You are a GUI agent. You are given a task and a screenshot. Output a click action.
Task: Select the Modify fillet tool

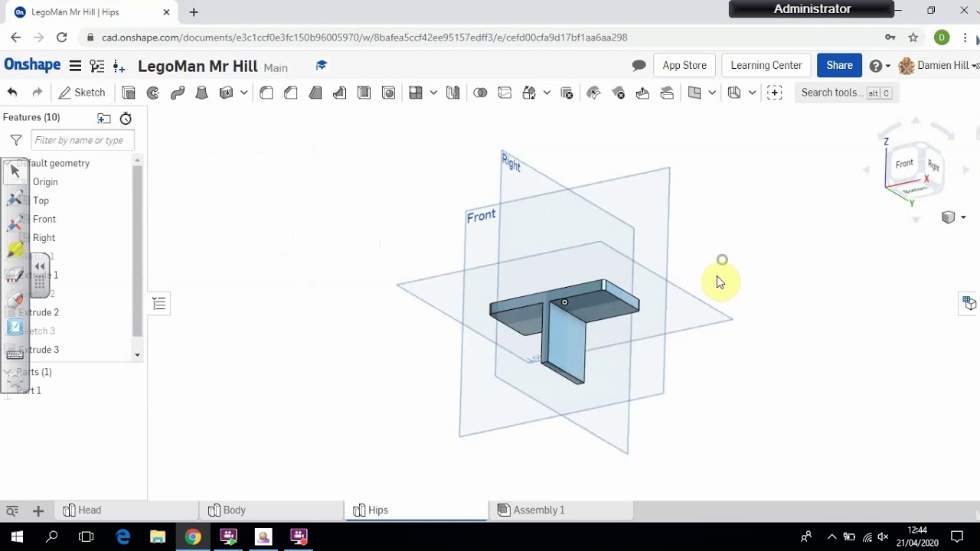[x=594, y=93]
